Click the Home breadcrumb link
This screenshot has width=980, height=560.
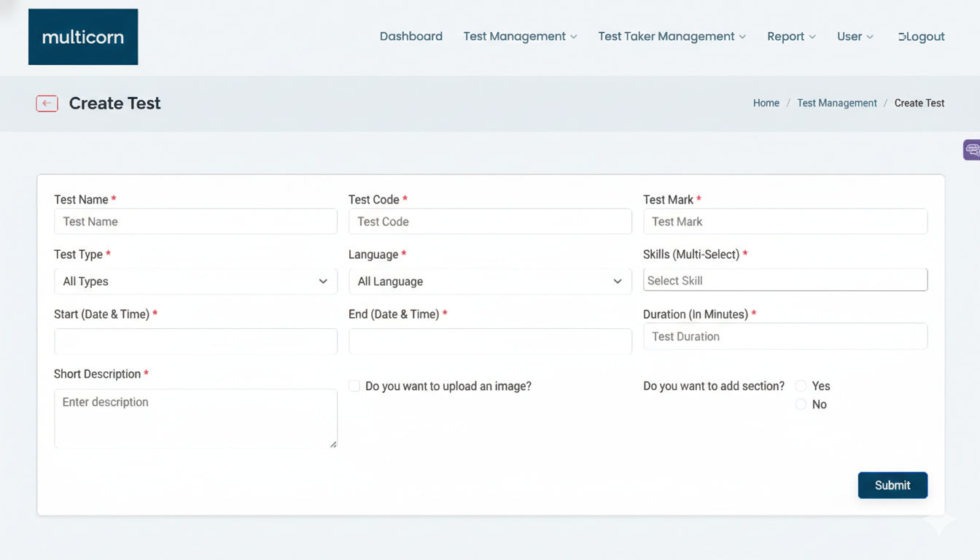coord(766,104)
